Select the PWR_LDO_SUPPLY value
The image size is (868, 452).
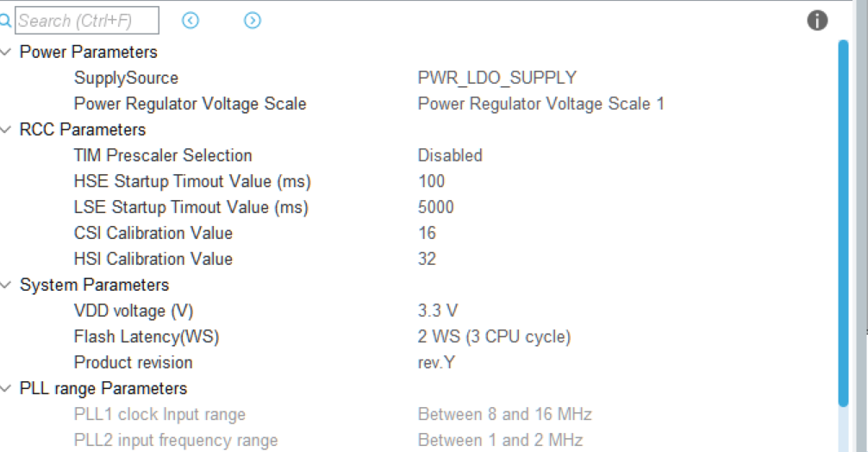click(x=497, y=78)
